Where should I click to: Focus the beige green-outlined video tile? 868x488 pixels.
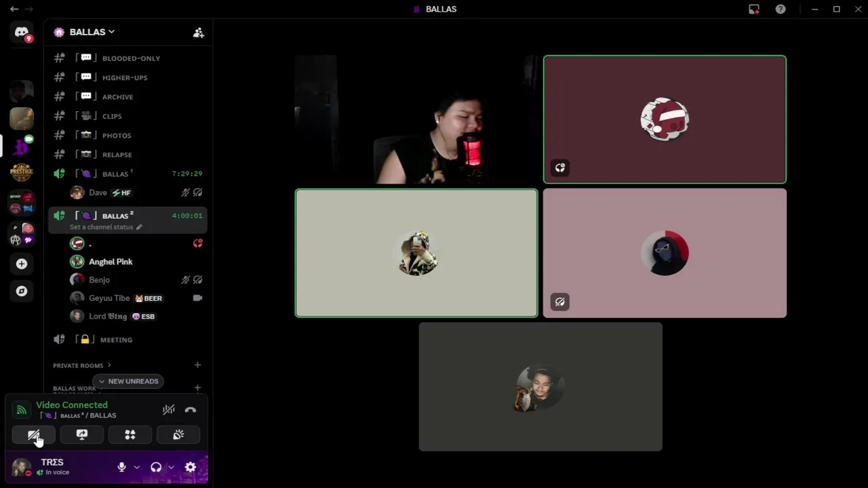coord(416,253)
